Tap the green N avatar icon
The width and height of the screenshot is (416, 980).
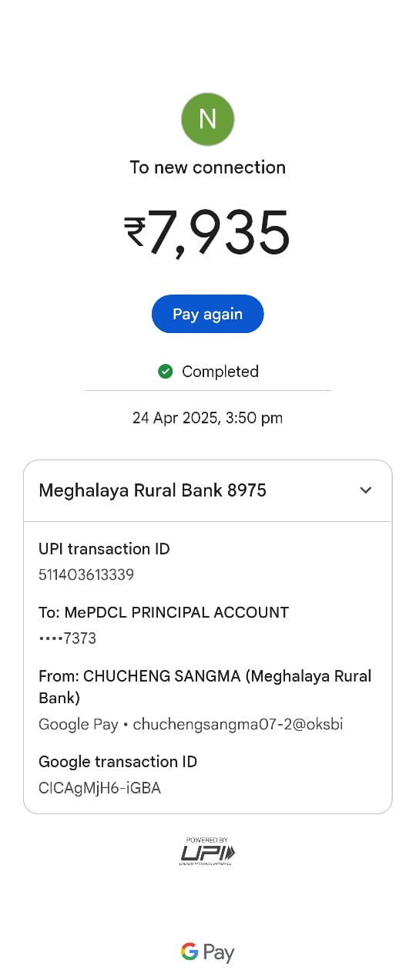pos(207,119)
